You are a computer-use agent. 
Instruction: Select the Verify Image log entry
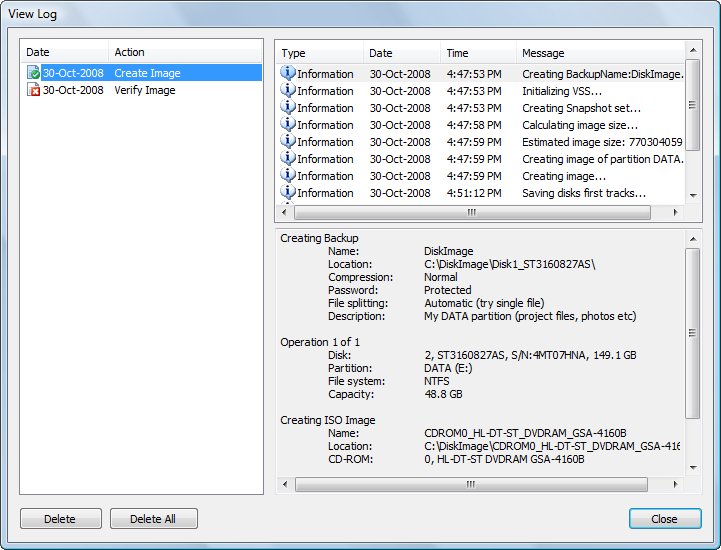pos(144,90)
